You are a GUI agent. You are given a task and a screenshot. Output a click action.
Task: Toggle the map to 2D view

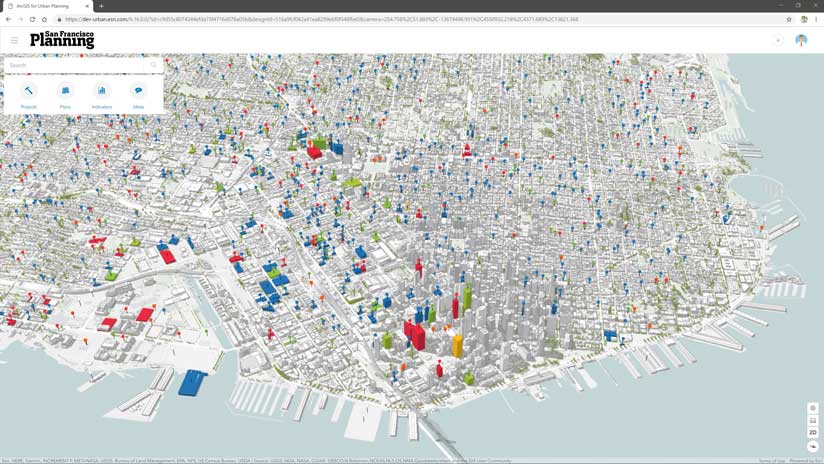813,432
